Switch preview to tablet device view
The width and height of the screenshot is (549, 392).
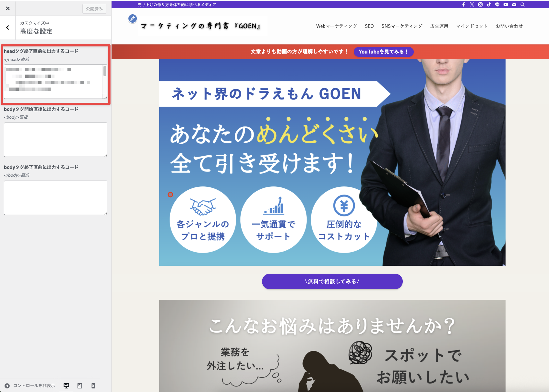(x=80, y=386)
